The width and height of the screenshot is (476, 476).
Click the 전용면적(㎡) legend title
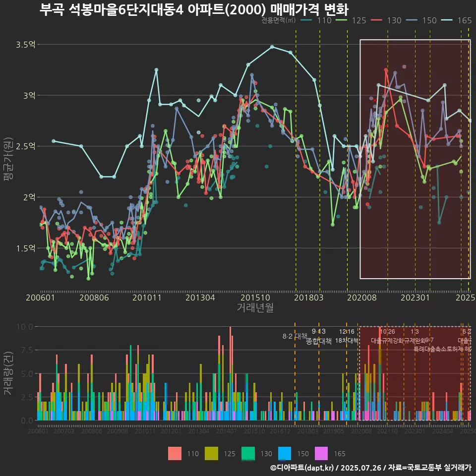click(x=278, y=20)
